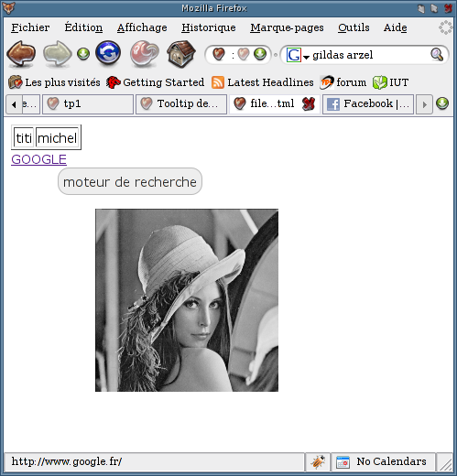Click the calendar icon in status bar
This screenshot has height=476, width=457.
coord(343,462)
